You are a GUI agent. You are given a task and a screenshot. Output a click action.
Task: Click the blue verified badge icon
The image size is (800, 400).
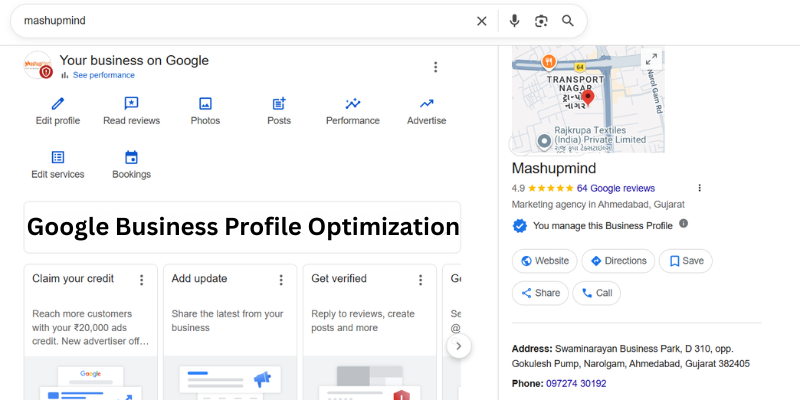pos(519,226)
